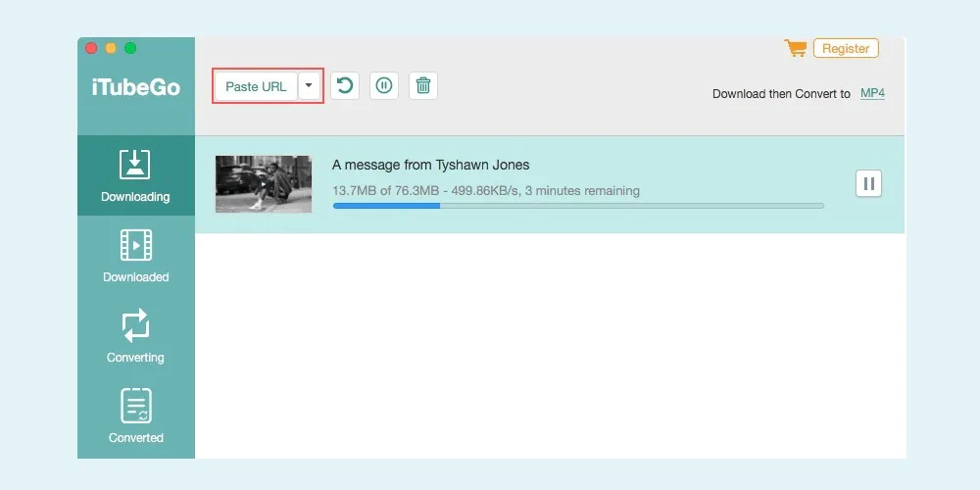Click the resume all downloads icon
The height and width of the screenshot is (490, 980).
[344, 86]
